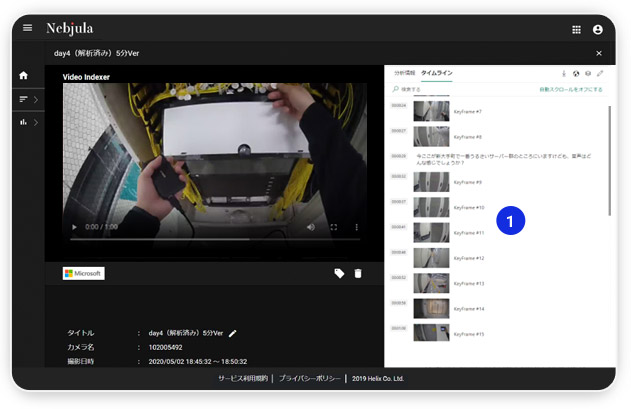The width and height of the screenshot is (631, 409).
Task: Expand the chevron beside the chart icon
Action: (x=36, y=122)
